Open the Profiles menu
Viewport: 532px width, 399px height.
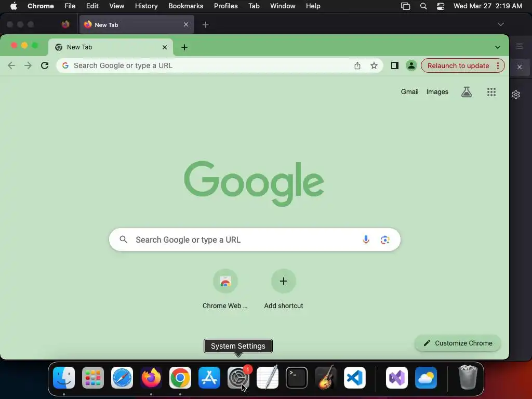pos(225,6)
